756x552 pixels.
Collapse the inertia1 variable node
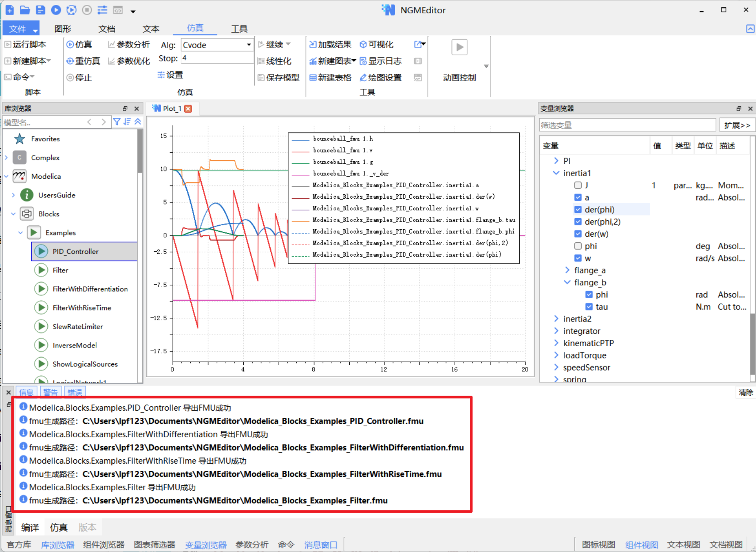coord(556,173)
